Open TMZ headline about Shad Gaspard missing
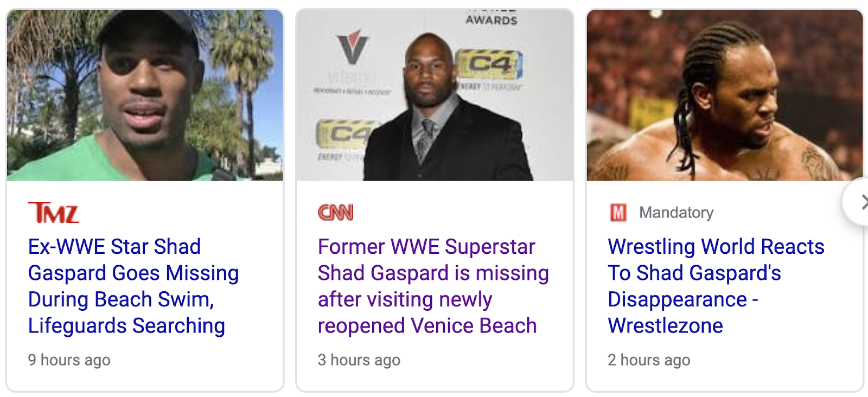Screen dimensions: 868x397 tap(133, 286)
